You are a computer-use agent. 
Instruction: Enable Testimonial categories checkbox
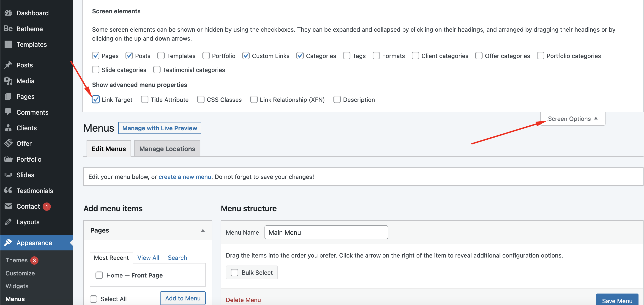(157, 70)
